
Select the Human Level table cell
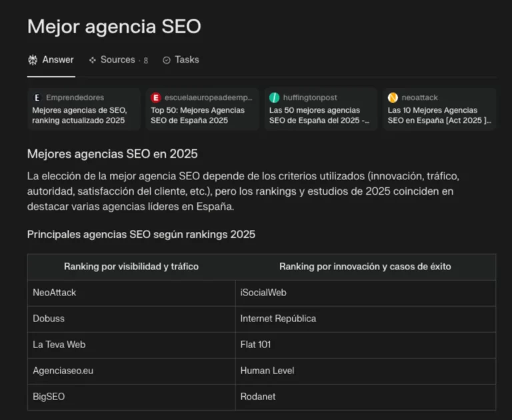(x=365, y=371)
